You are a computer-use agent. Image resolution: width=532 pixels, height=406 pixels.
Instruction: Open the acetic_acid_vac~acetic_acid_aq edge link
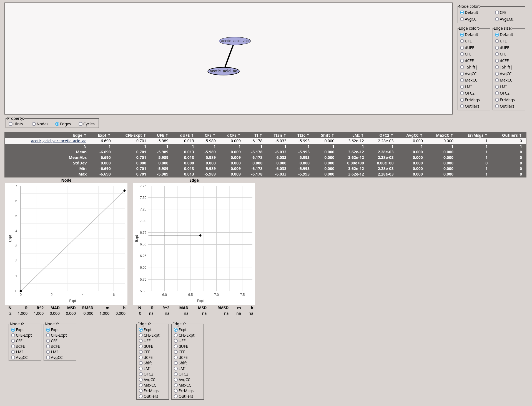pyautogui.click(x=59, y=141)
